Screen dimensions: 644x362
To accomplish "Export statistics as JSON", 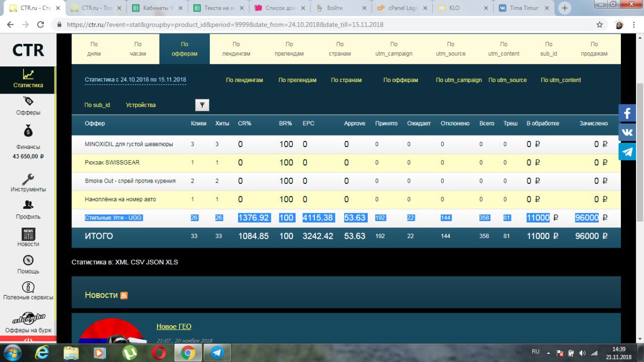I will coord(154,262).
